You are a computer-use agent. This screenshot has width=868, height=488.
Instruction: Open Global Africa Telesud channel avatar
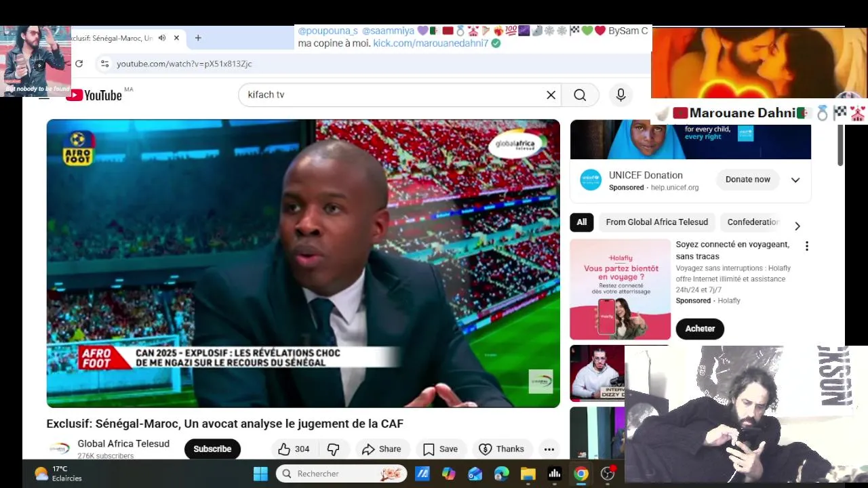tap(59, 449)
